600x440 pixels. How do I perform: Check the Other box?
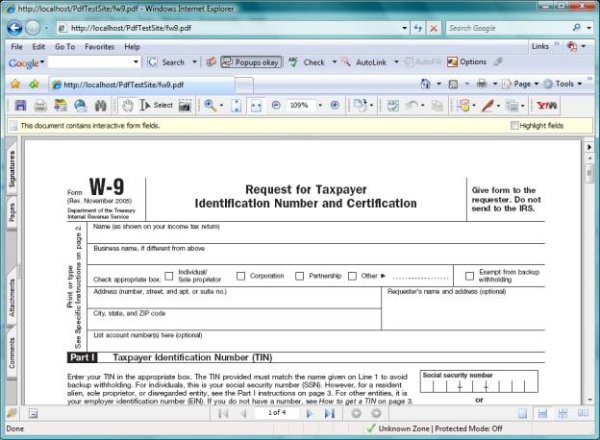(352, 276)
